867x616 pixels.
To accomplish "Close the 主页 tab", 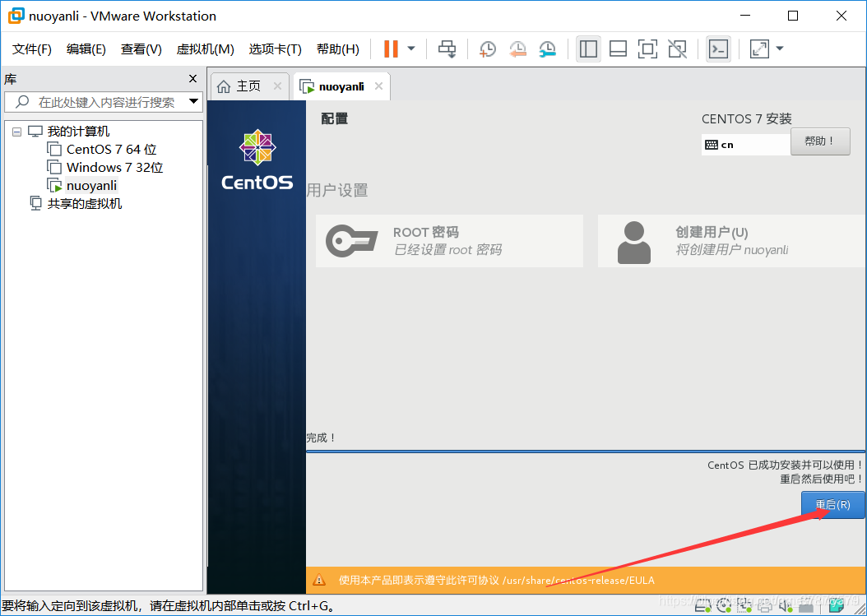I will click(x=277, y=86).
